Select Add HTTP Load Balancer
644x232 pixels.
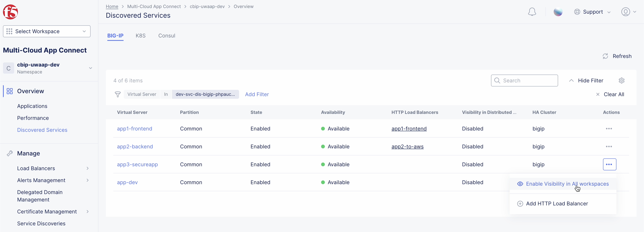pos(557,203)
